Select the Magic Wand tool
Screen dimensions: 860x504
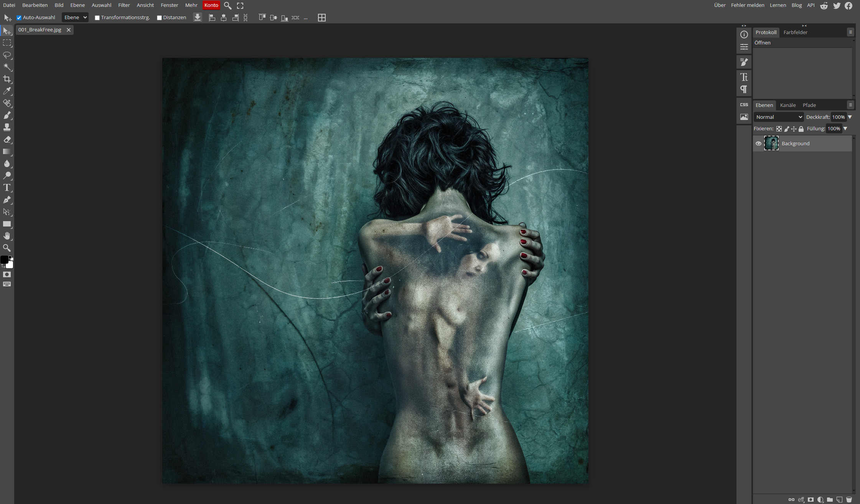(x=7, y=67)
